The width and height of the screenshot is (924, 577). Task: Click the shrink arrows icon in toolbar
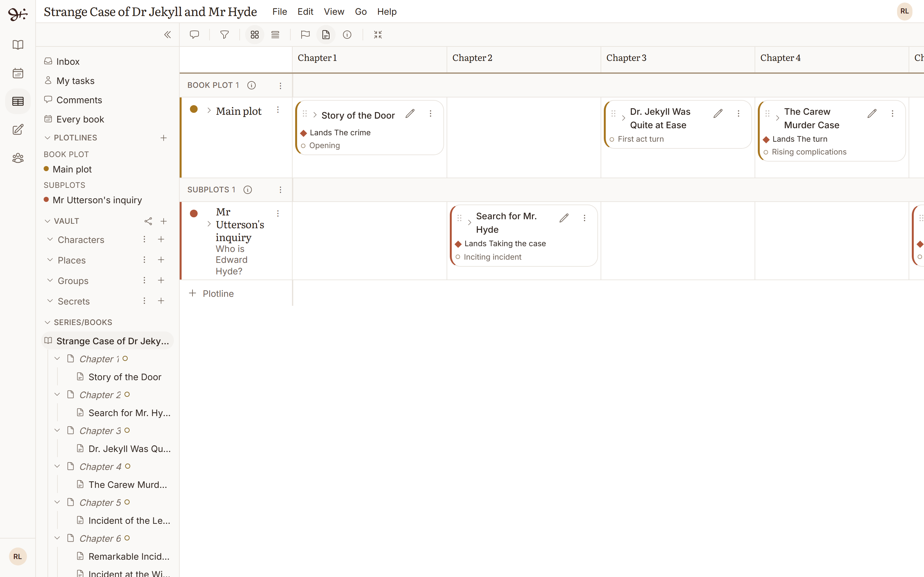(378, 35)
